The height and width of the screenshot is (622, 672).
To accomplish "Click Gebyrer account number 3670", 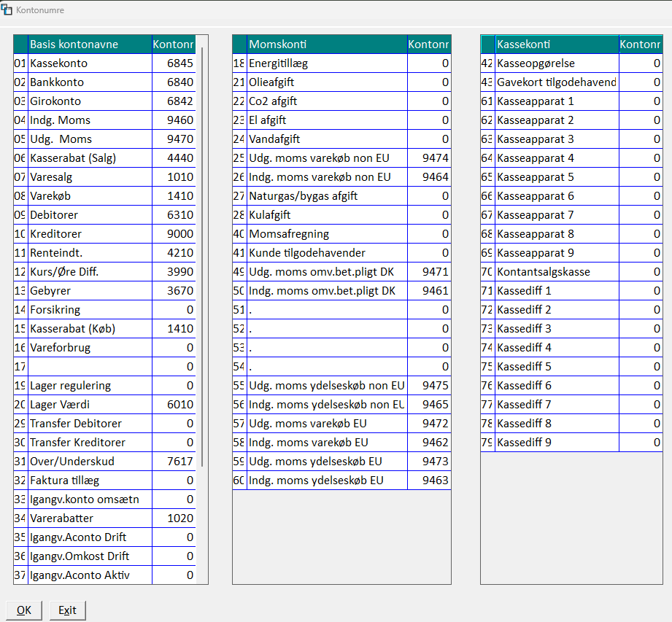I will click(x=174, y=290).
